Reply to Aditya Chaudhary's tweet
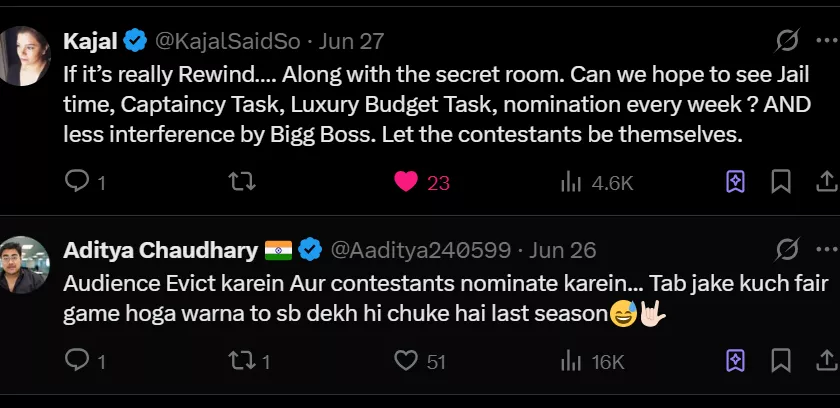 click(x=77, y=360)
